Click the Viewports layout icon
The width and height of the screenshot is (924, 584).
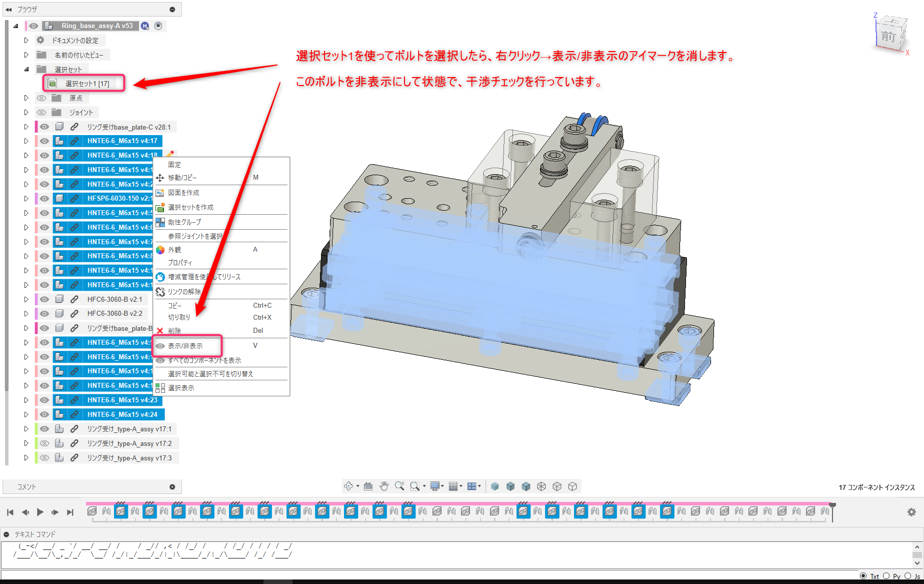click(471, 486)
